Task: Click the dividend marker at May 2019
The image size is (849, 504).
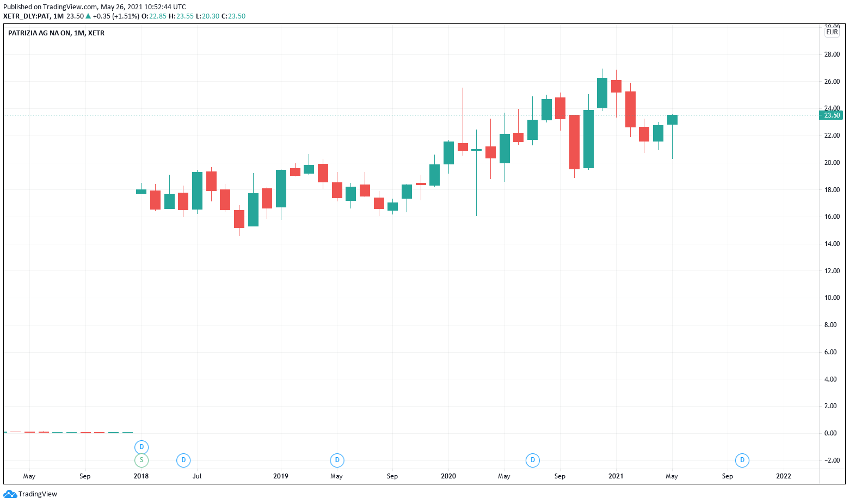Action: click(x=337, y=460)
